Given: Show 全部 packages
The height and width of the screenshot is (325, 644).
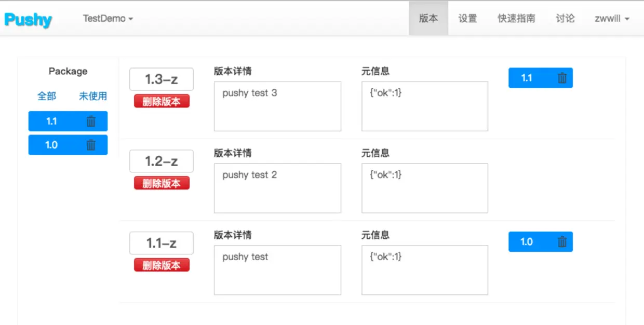Looking at the screenshot, I should (x=47, y=96).
